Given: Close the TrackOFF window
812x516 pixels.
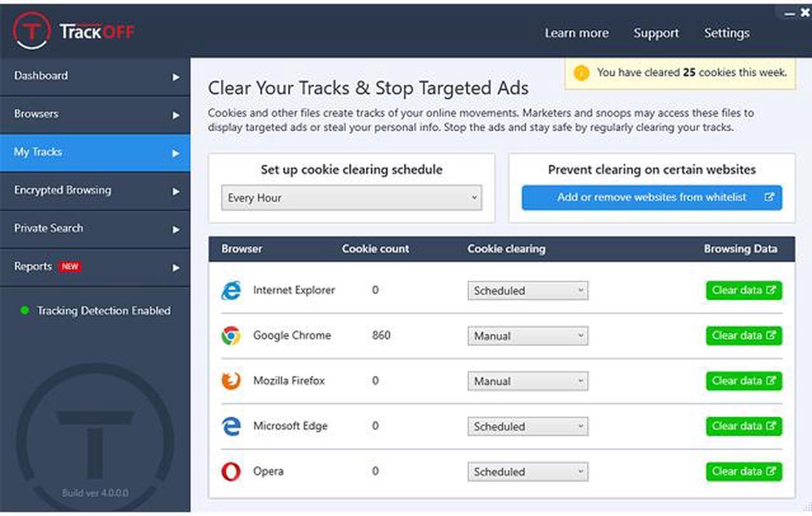Looking at the screenshot, I should (x=805, y=12).
